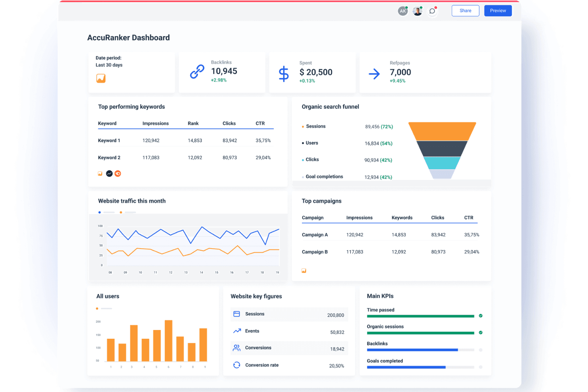Click the Sessions card icon in key figures

(237, 314)
